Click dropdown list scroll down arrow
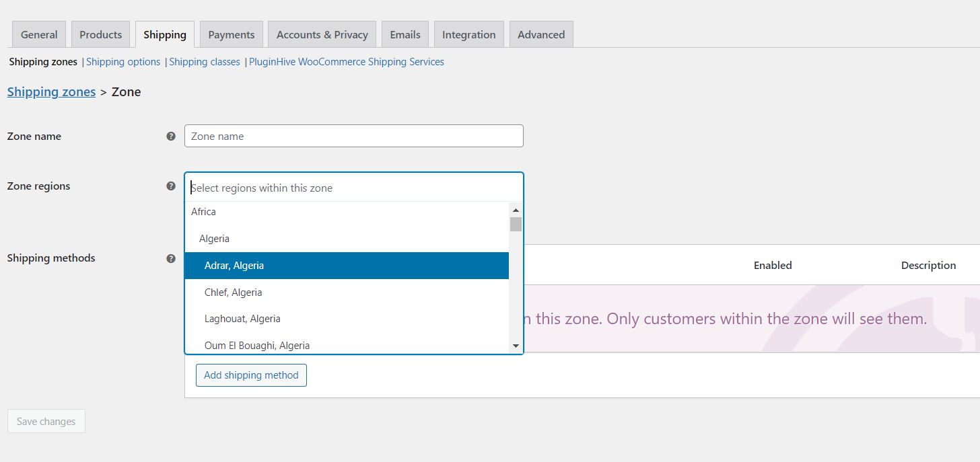980x462 pixels. (x=516, y=346)
